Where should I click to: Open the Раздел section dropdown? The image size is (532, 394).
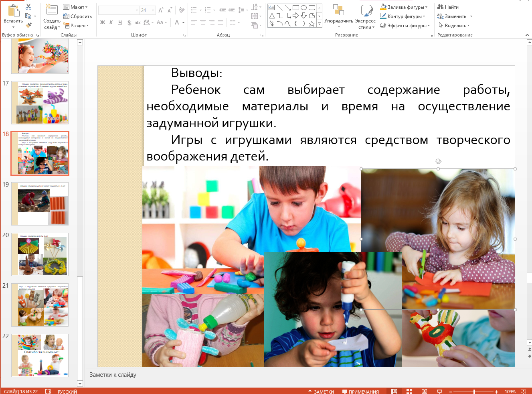click(x=76, y=25)
